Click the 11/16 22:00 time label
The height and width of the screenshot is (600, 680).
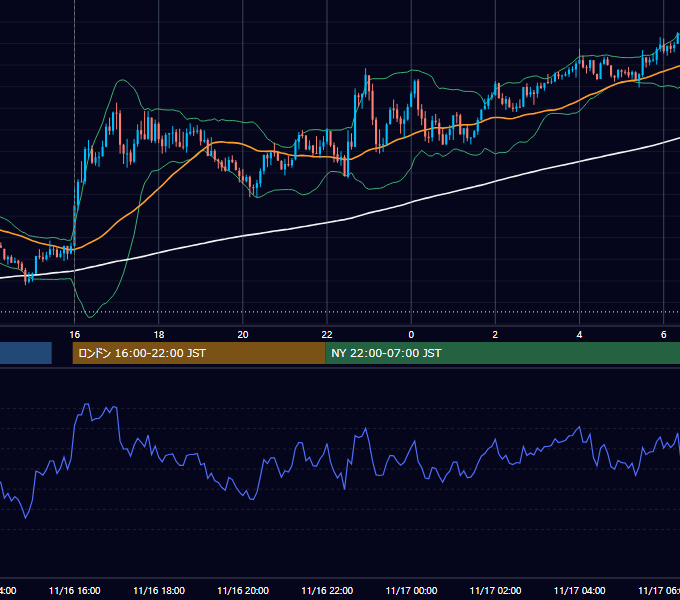(327, 590)
